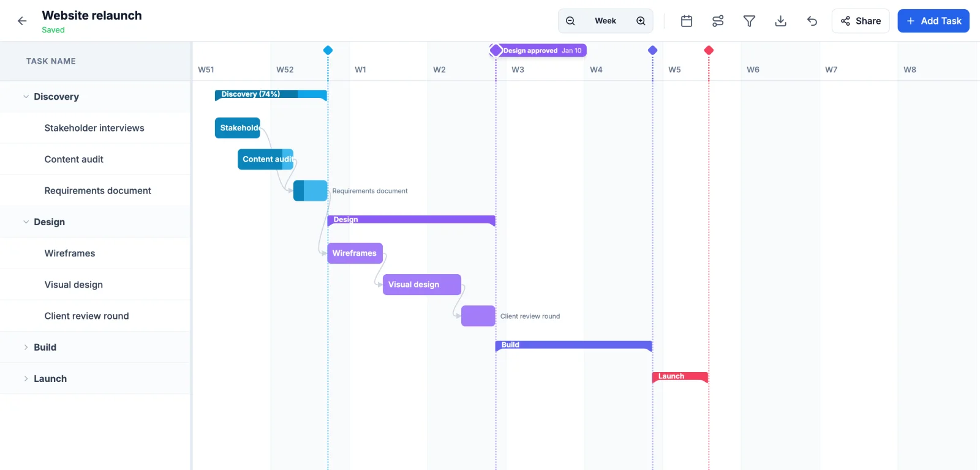This screenshot has width=980, height=470.
Task: Click the Wireframes Gantt bar
Action: point(355,253)
